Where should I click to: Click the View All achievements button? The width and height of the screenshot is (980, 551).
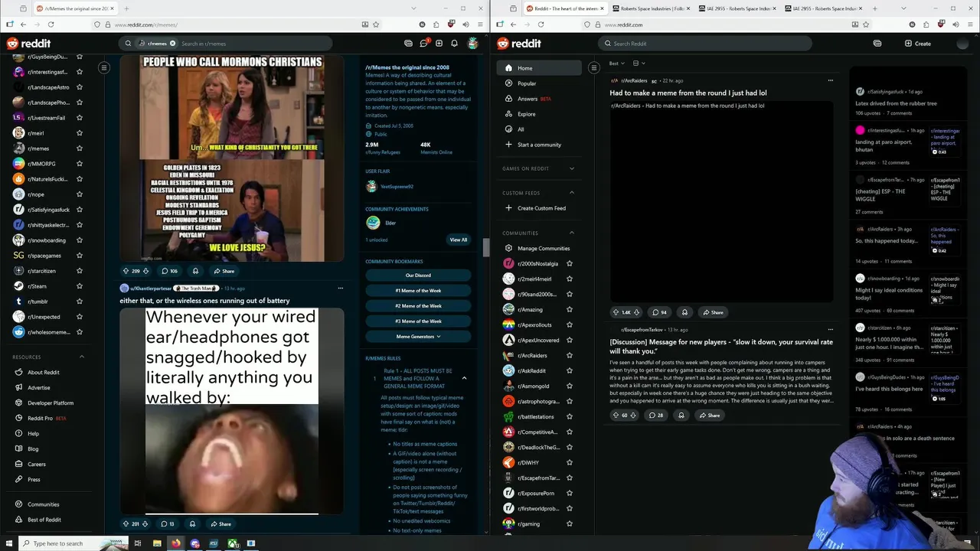coord(459,240)
